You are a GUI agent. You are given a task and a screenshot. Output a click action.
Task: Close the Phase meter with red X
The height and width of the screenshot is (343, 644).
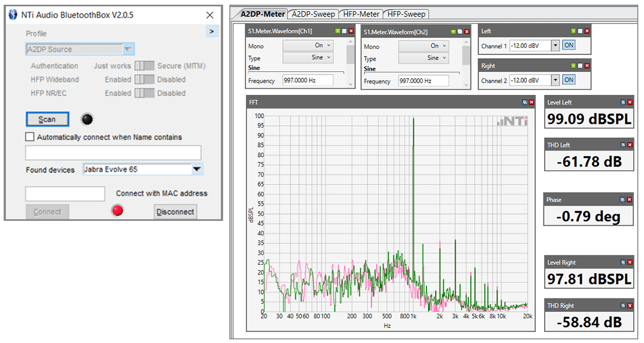[630, 200]
